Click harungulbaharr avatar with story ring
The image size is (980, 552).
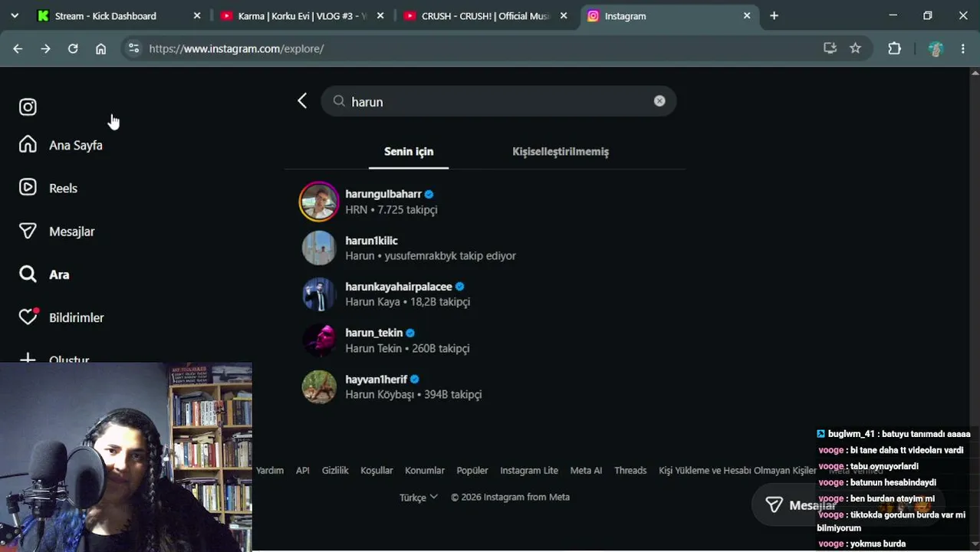pyautogui.click(x=319, y=202)
